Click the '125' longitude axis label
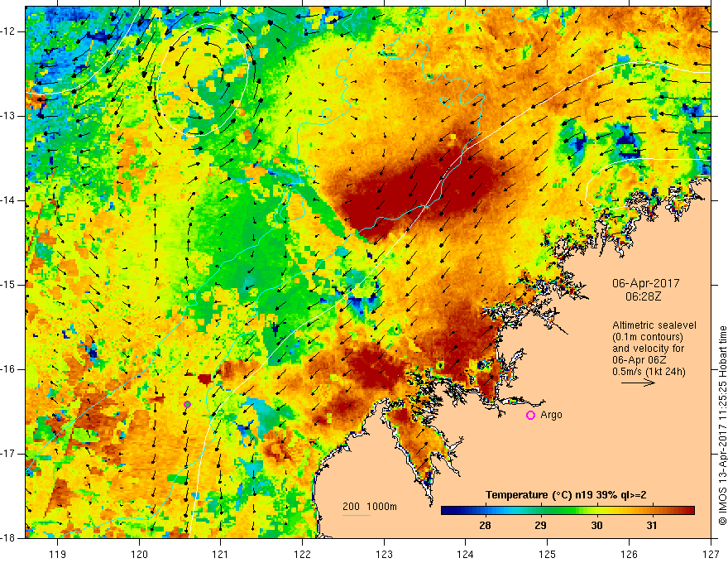This screenshot has height=563, width=728. 548,554
